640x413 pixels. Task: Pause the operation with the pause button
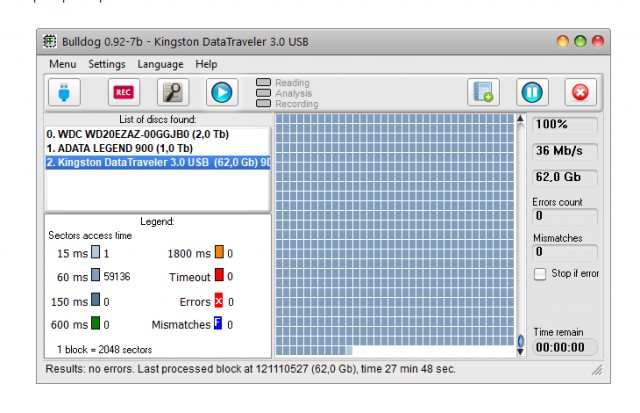[x=532, y=92]
